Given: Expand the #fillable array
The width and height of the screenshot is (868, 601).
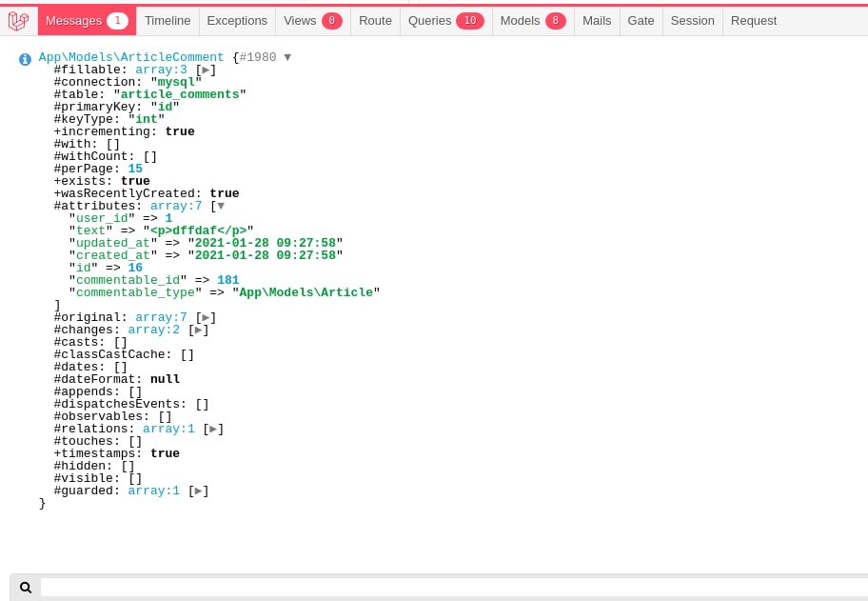Looking at the screenshot, I should (206, 70).
